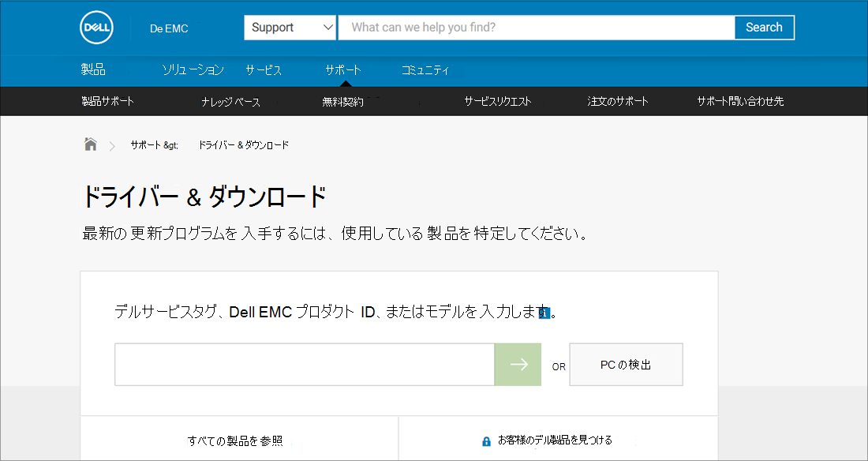This screenshot has height=461, width=868.
Task: Open the Support dropdown in the search bar
Action: pyautogui.click(x=290, y=27)
